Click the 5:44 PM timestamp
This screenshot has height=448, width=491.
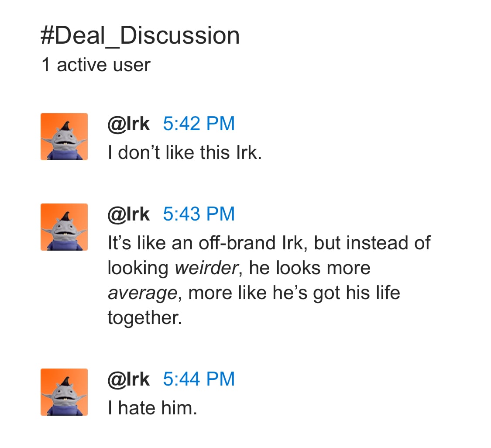click(x=199, y=379)
